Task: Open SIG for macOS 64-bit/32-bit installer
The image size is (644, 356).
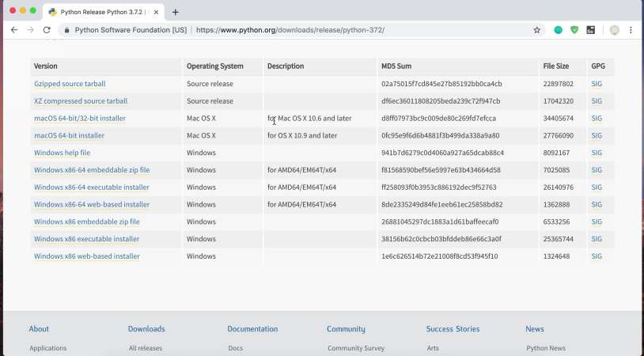Action: [x=597, y=118]
